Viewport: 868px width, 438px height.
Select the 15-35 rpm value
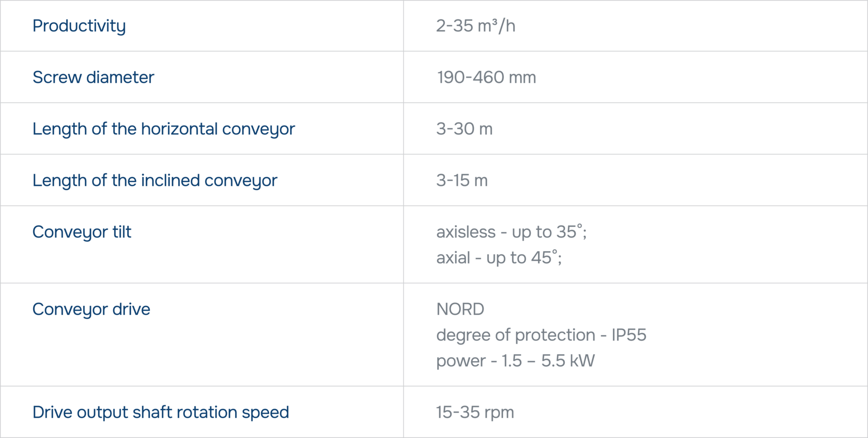click(x=475, y=412)
